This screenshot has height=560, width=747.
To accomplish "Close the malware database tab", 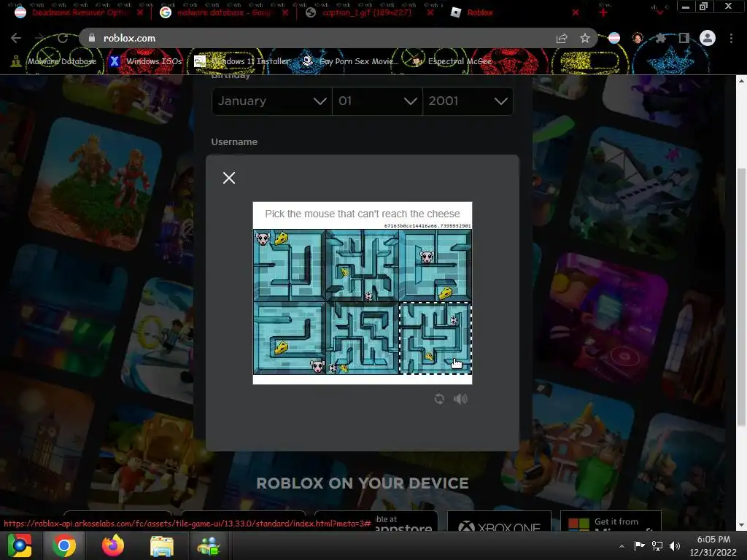I will [x=285, y=12].
